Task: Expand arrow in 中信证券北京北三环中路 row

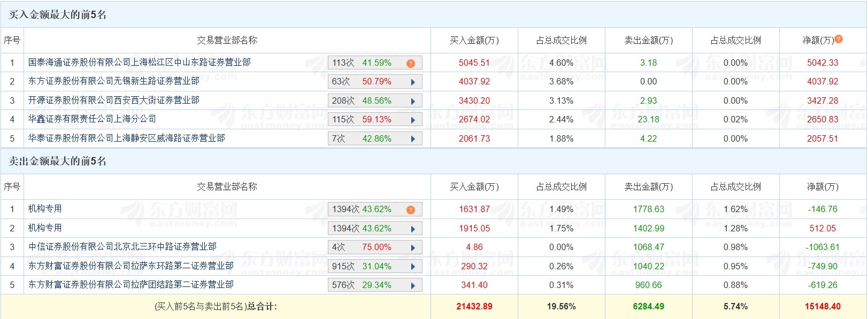Action: pyautogui.click(x=413, y=247)
